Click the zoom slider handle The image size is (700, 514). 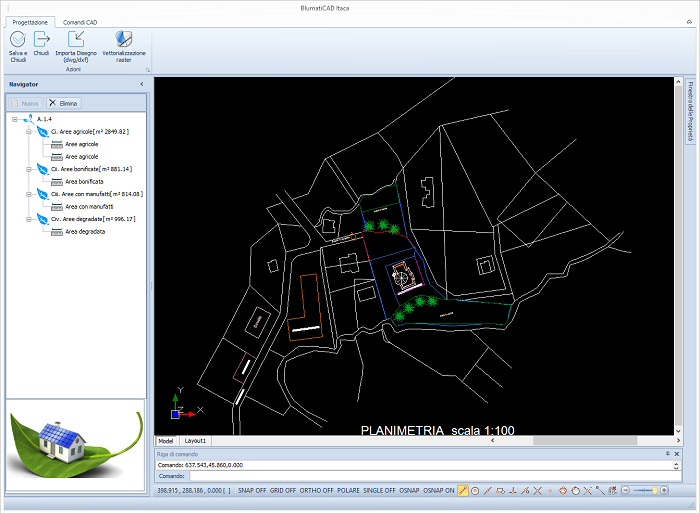pyautogui.click(x=657, y=491)
